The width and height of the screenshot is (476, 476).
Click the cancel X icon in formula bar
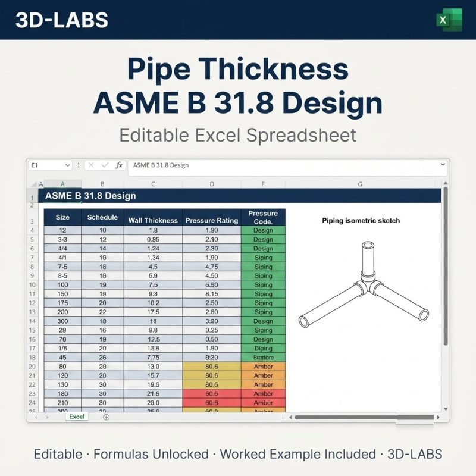click(91, 165)
